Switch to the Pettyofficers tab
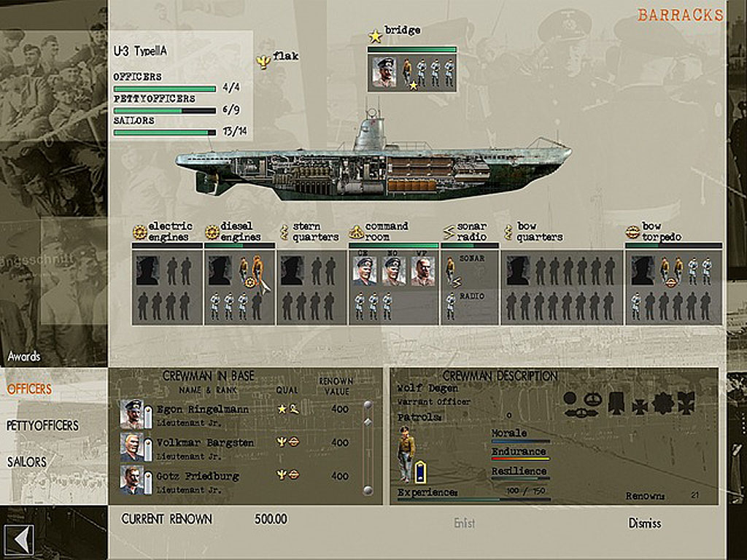This screenshot has width=747, height=560. [42, 425]
